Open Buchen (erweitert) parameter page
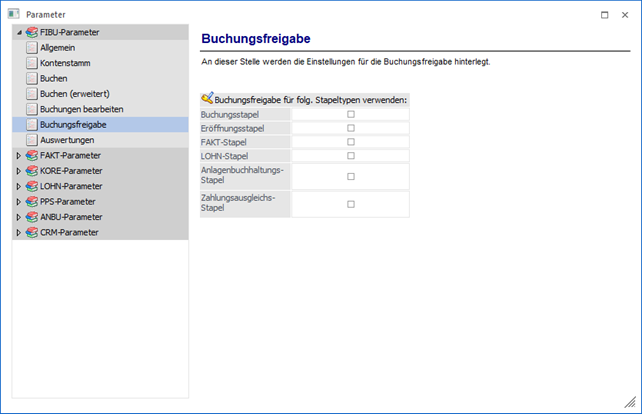 point(74,94)
